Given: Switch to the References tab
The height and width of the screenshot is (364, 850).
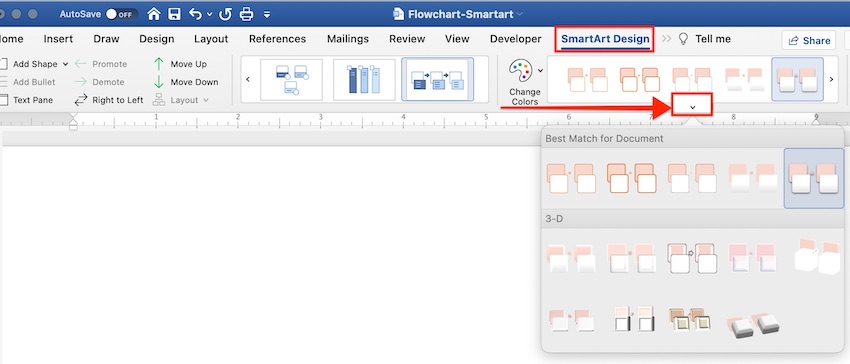Looking at the screenshot, I should [278, 39].
